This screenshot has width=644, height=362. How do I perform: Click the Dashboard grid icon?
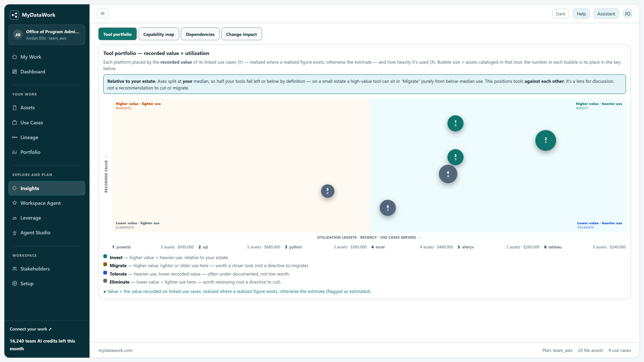14,72
